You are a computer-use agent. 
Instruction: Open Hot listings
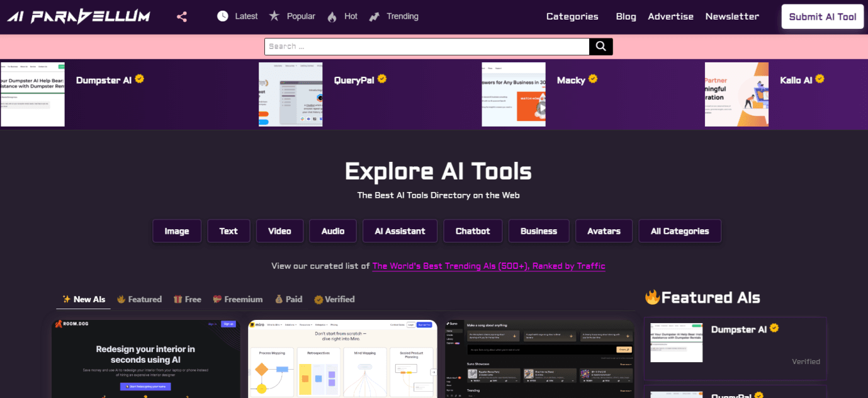(x=351, y=16)
